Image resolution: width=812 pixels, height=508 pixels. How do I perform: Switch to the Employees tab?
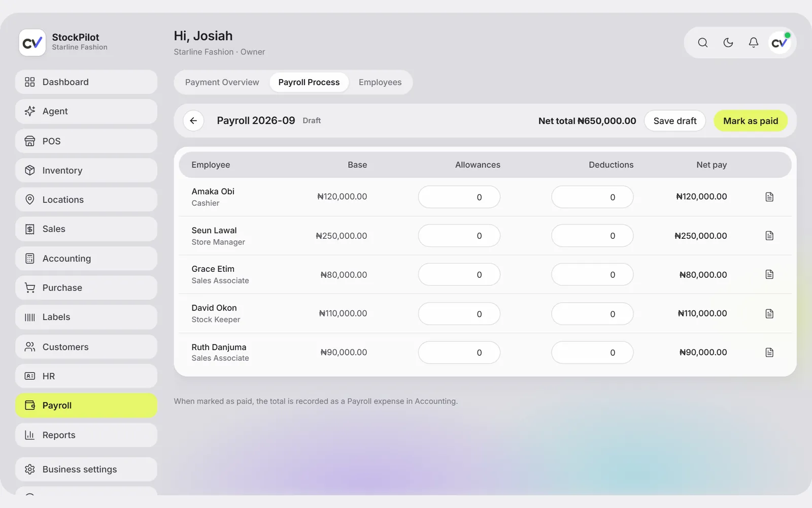click(380, 82)
